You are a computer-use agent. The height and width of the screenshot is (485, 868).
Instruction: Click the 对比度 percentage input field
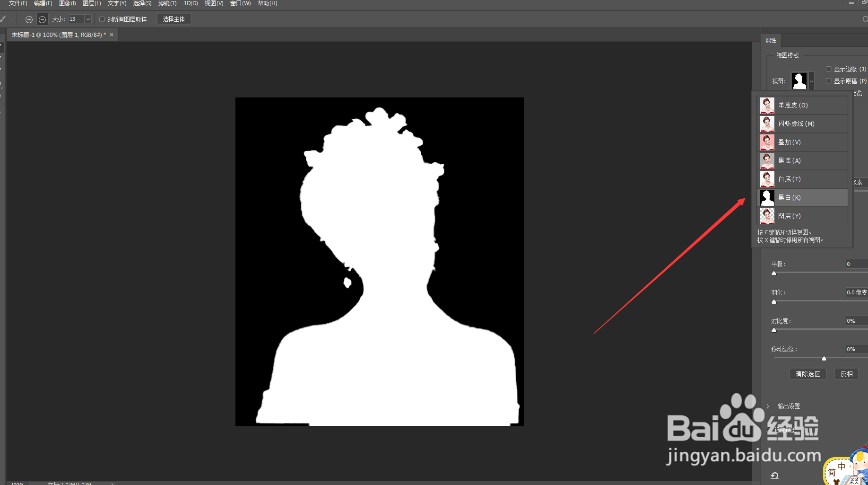click(x=857, y=321)
